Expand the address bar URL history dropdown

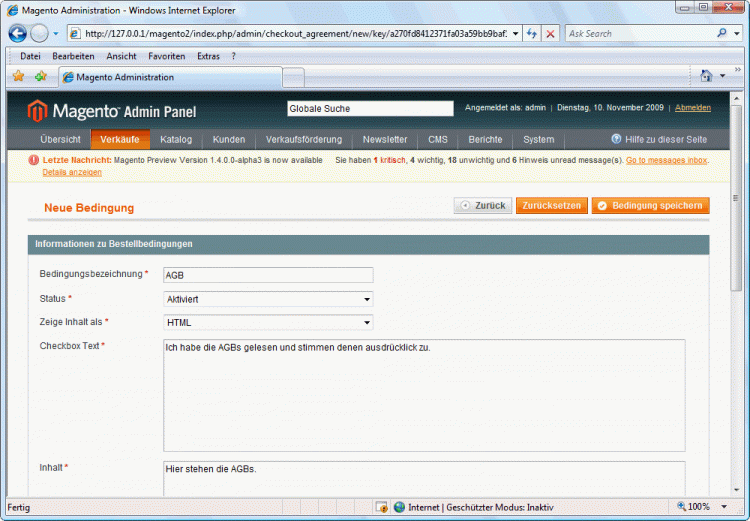pos(515,33)
